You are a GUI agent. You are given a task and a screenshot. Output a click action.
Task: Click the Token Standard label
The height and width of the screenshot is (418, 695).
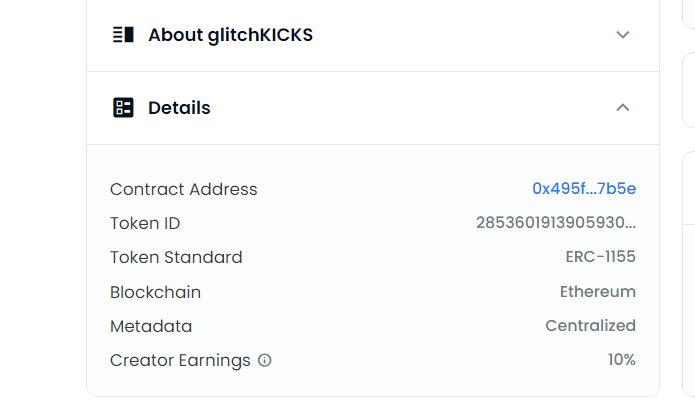pyautogui.click(x=176, y=258)
